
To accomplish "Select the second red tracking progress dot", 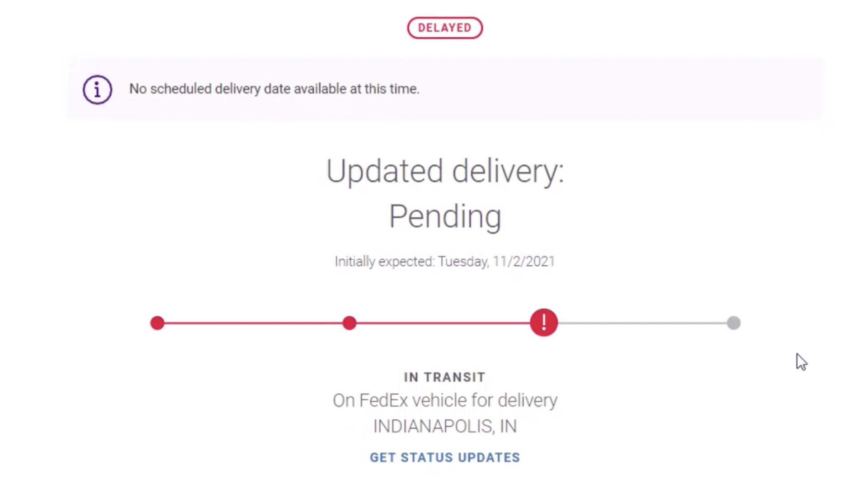I will tap(349, 323).
